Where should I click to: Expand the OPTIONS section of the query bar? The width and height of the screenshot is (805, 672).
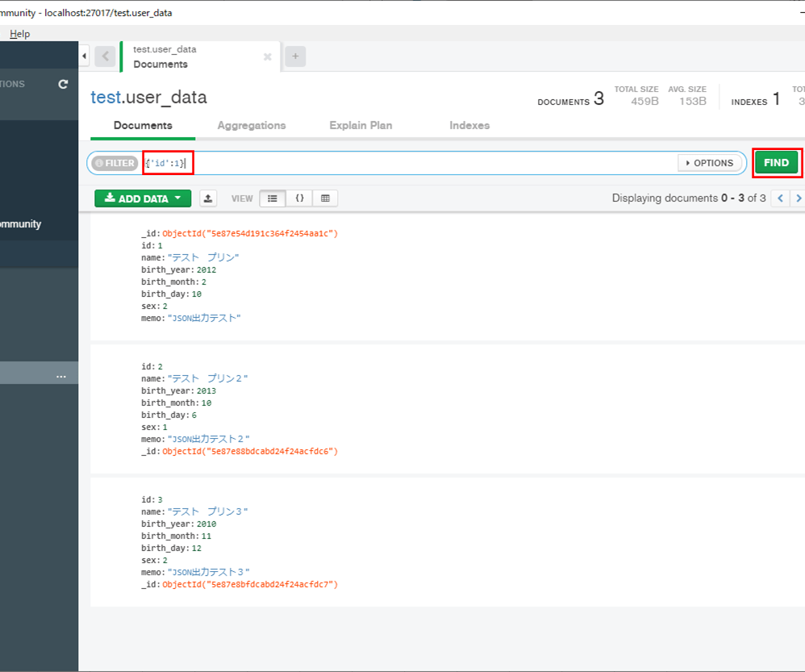709,162
